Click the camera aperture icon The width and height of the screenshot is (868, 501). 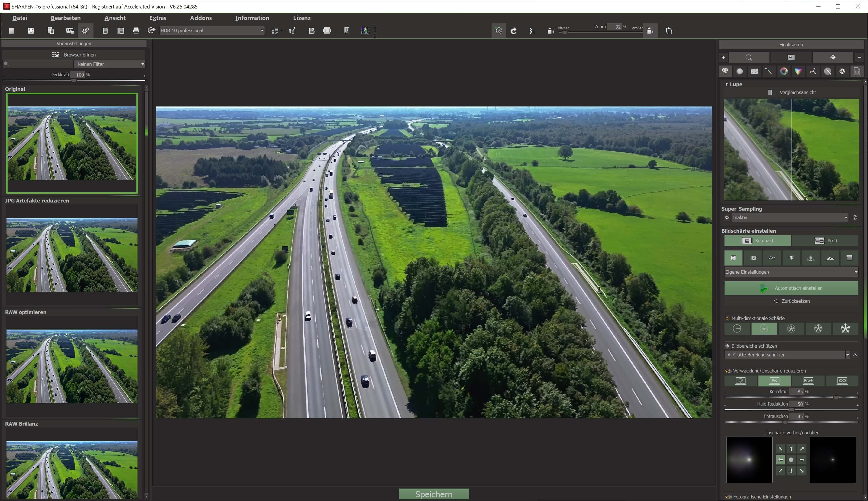(842, 71)
